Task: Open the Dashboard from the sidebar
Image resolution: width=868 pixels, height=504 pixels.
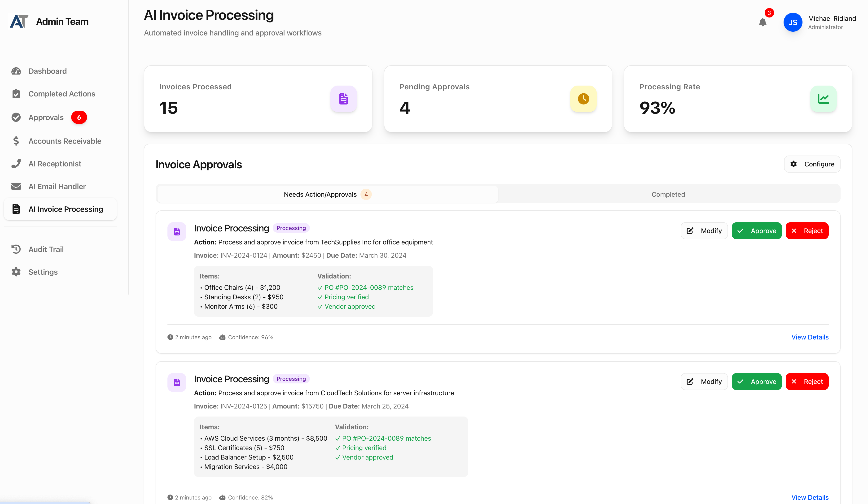Action: pos(47,71)
